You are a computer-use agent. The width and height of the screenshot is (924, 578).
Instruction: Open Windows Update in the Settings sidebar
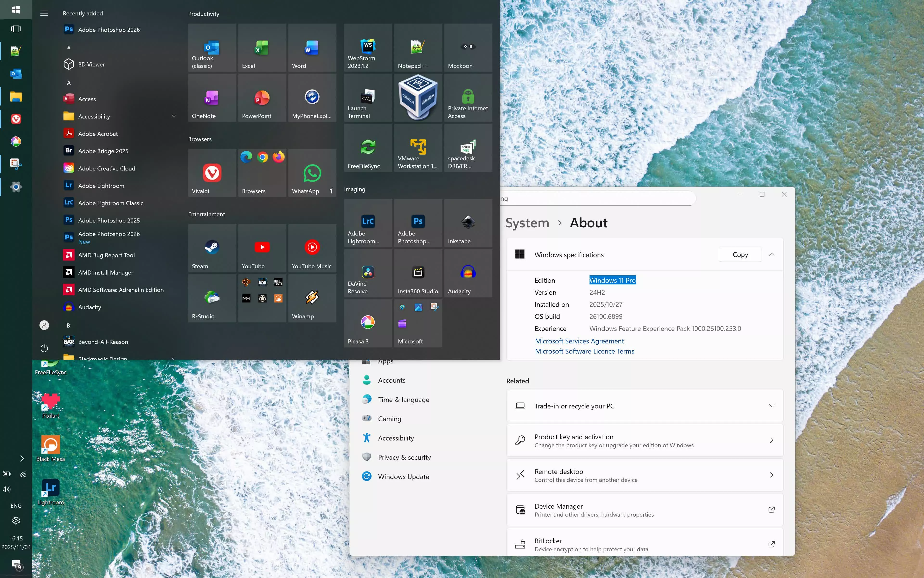(x=403, y=476)
